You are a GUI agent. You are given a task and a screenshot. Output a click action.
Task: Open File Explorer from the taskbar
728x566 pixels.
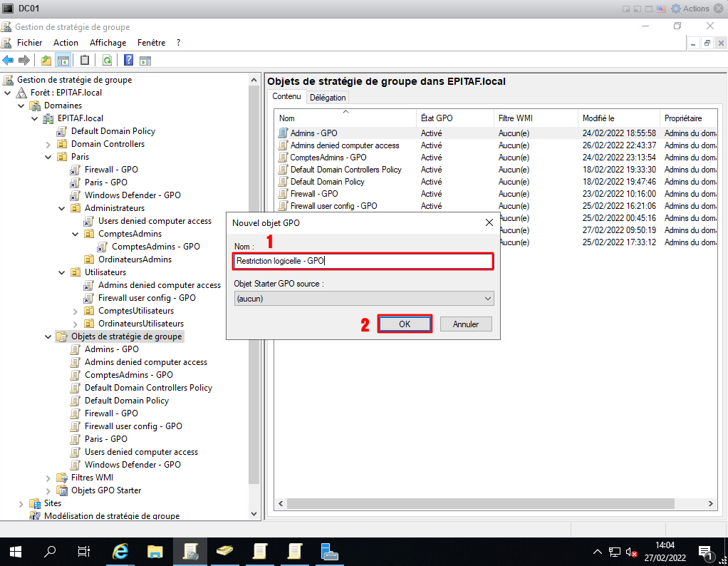155,552
